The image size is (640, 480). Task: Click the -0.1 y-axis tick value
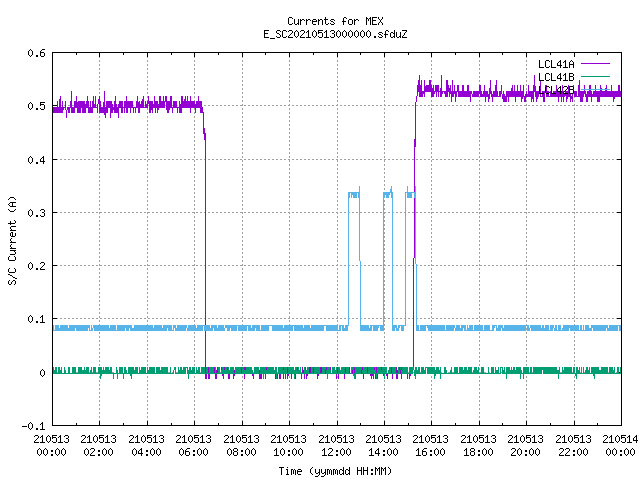[33, 426]
